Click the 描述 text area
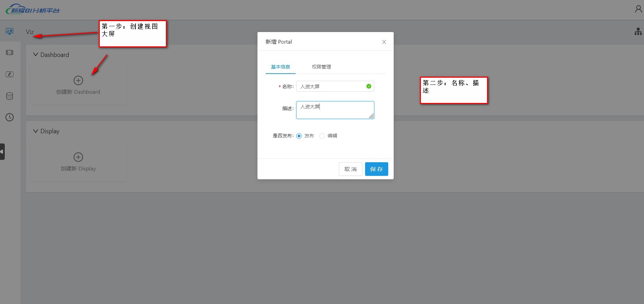Viewport: 644px width, 304px height. coord(335,110)
